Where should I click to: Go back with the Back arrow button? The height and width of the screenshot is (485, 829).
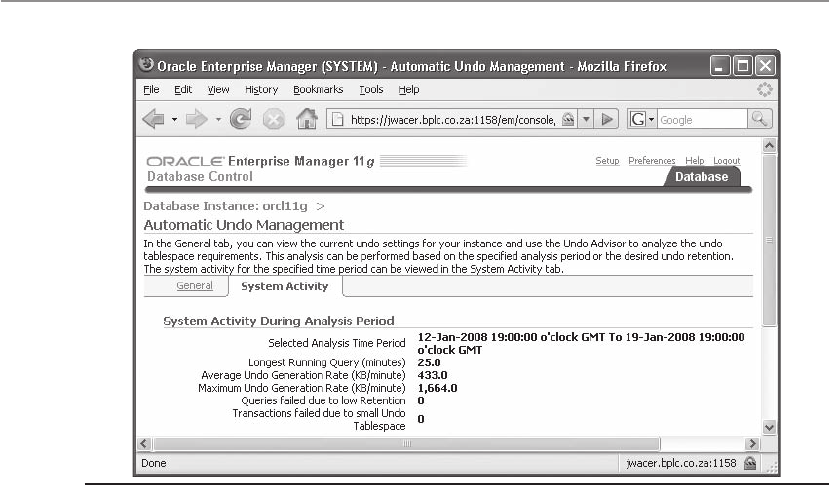tap(153, 119)
